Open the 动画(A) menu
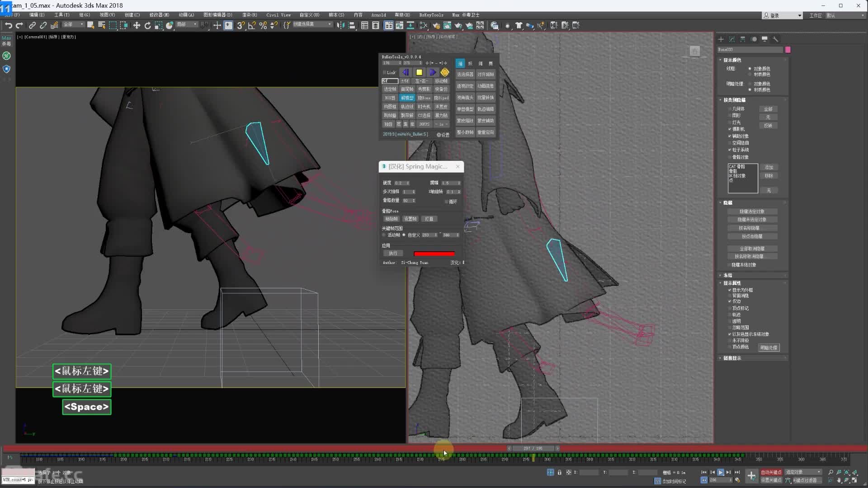 (x=186, y=15)
